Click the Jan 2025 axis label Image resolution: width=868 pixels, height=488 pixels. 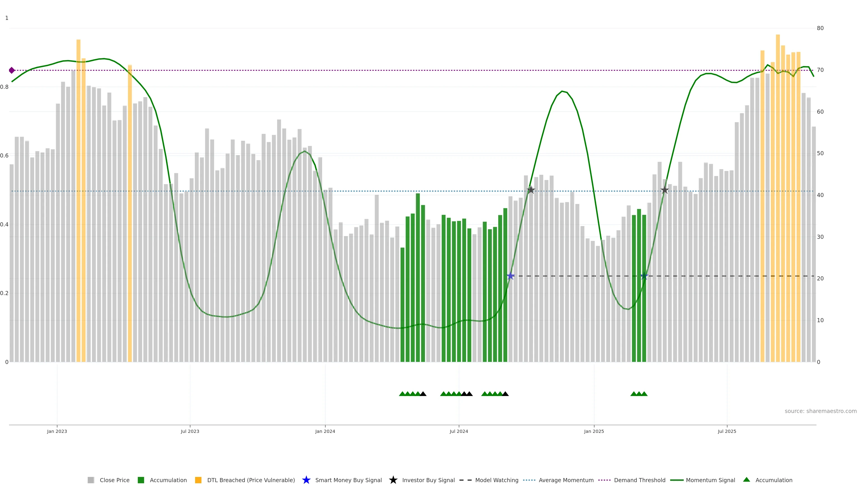[x=594, y=432]
